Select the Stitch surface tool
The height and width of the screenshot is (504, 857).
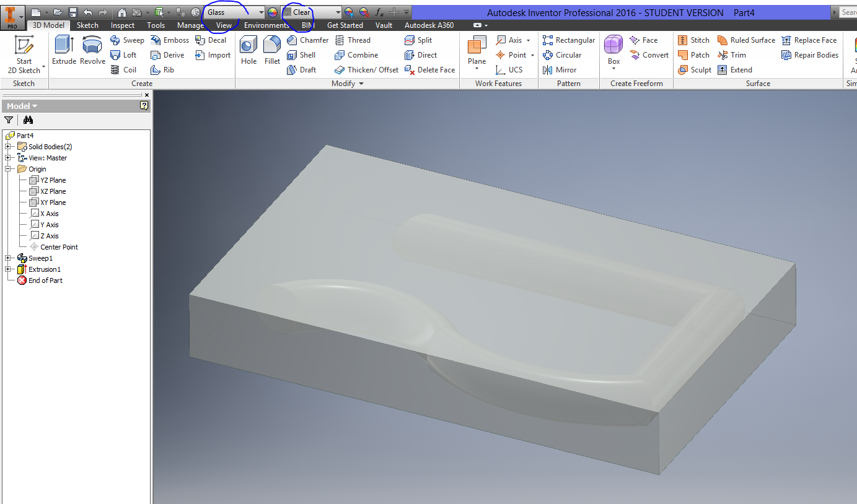point(693,40)
